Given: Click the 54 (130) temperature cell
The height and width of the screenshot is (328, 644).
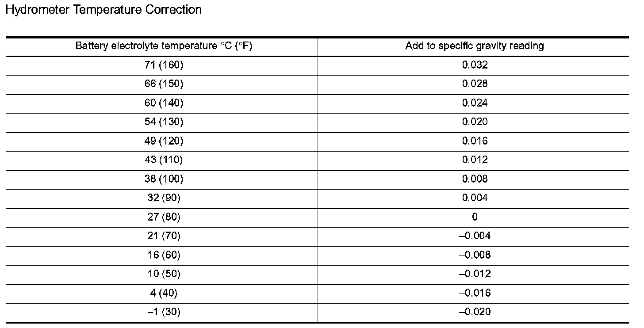Looking at the screenshot, I should [x=164, y=122].
